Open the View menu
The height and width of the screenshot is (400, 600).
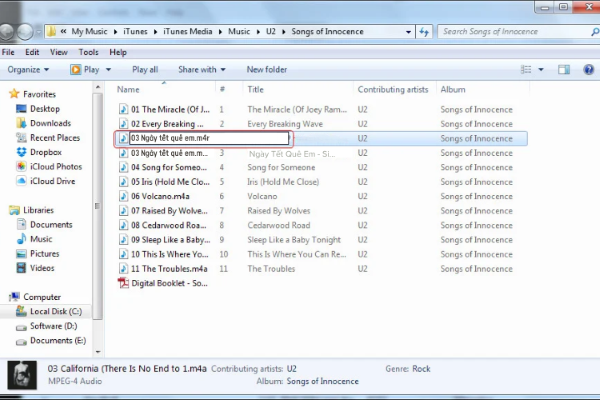61,52
